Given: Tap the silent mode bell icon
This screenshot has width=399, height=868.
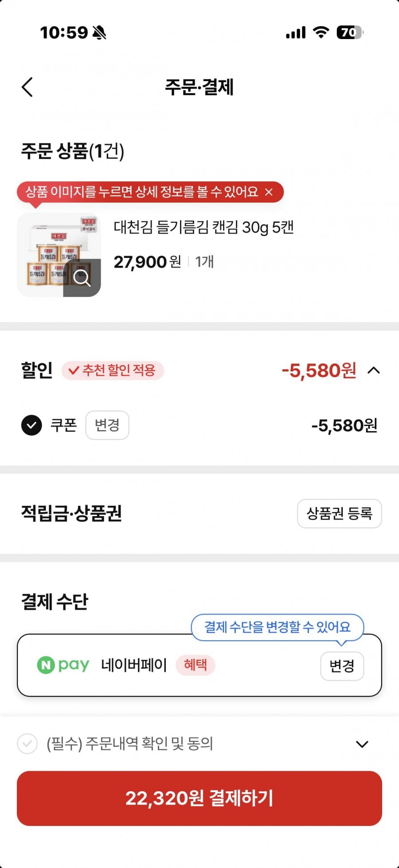Looking at the screenshot, I should click(99, 32).
